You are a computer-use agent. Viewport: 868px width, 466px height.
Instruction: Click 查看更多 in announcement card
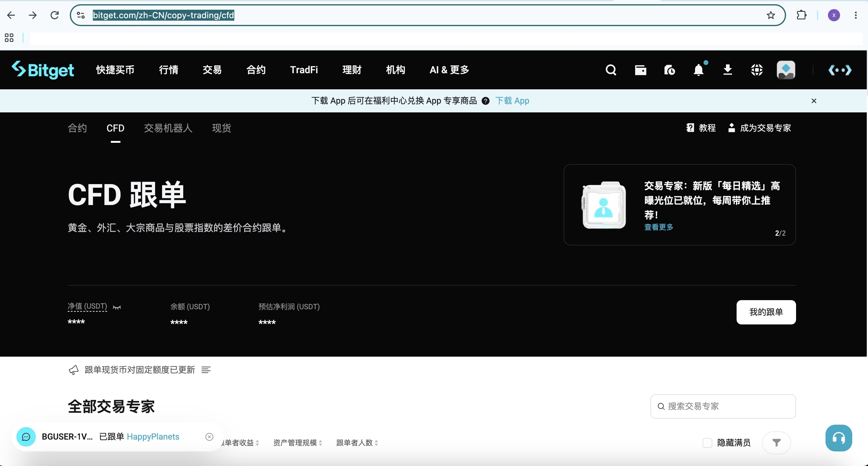tap(659, 227)
